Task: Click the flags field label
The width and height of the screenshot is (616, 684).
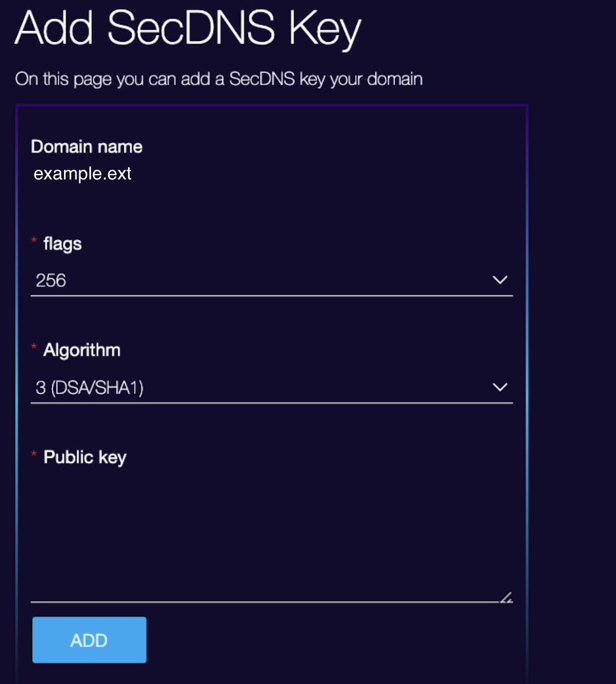Action: pyautogui.click(x=62, y=244)
